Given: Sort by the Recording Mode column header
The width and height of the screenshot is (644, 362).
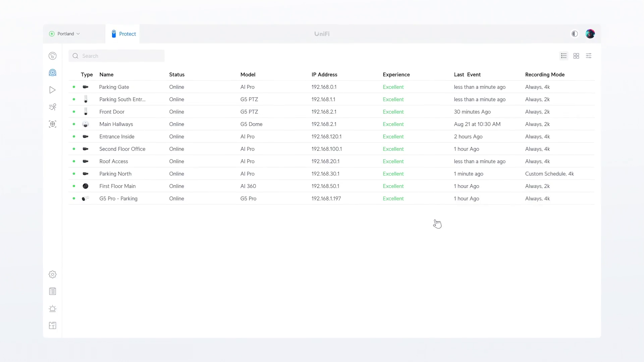Looking at the screenshot, I should [545, 74].
